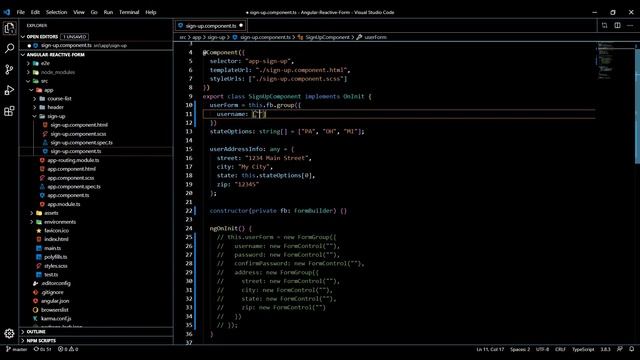Click SignUpComponent in the breadcrumb
Screen dimensions: 640x360
tap(327, 37)
